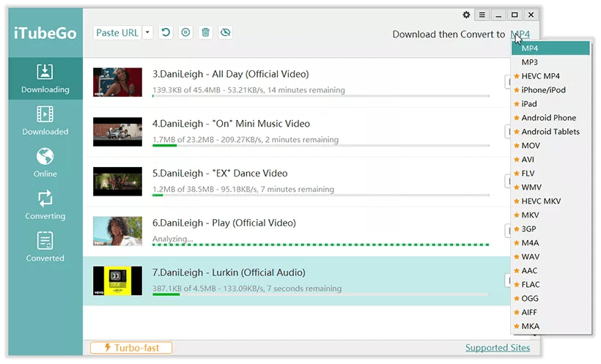This screenshot has height=364, width=601.
Task: Select HEVC MKV format option
Action: coord(550,201)
